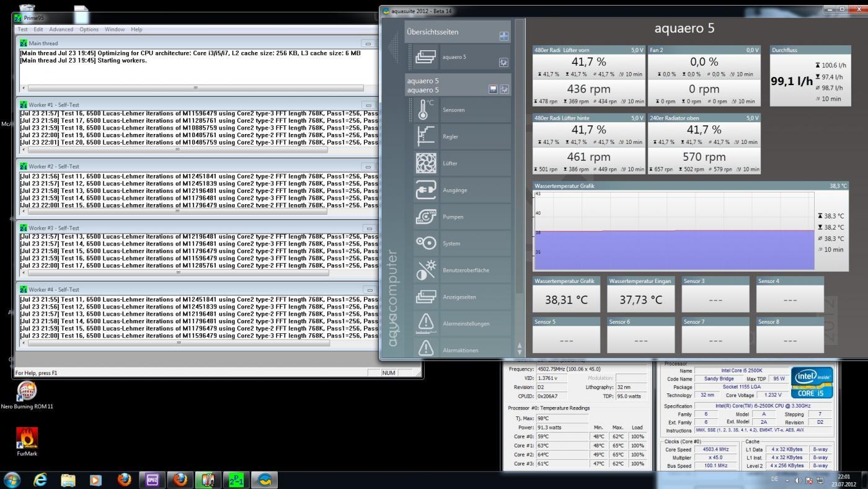Viewport: 868px width, 489px height.
Task: Open the System gears icon
Action: pos(425,243)
